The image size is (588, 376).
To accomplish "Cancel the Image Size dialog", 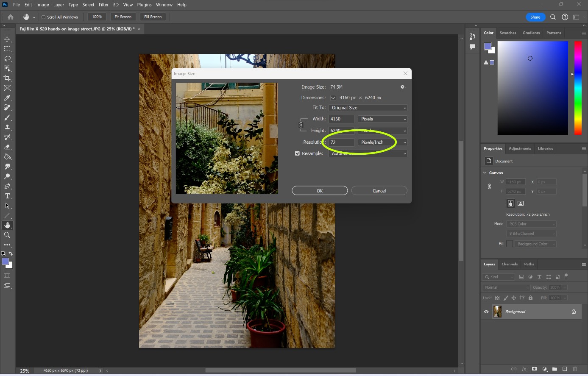I will click(379, 191).
